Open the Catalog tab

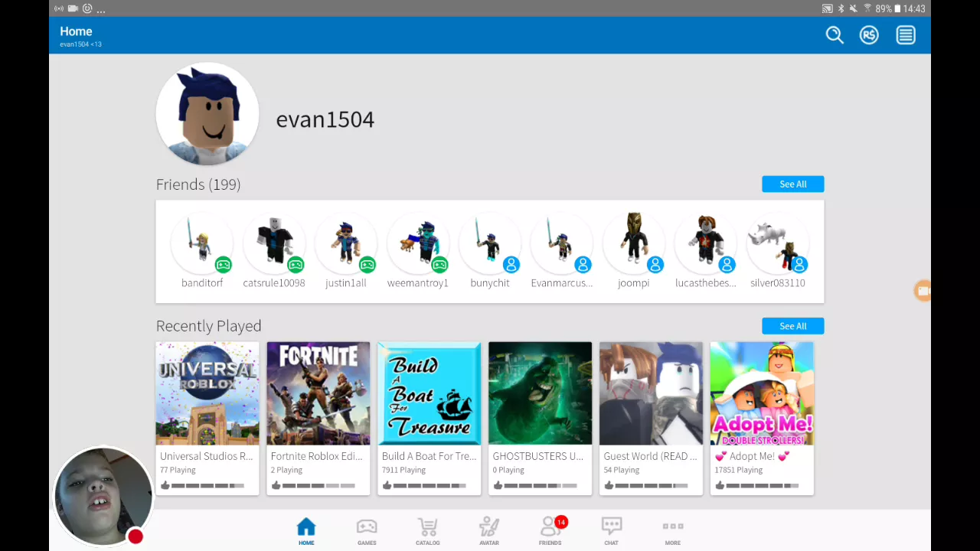click(x=427, y=531)
